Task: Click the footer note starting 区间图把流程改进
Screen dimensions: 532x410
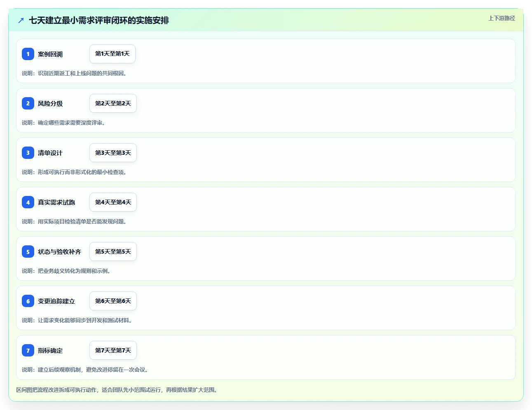Action: click(117, 390)
